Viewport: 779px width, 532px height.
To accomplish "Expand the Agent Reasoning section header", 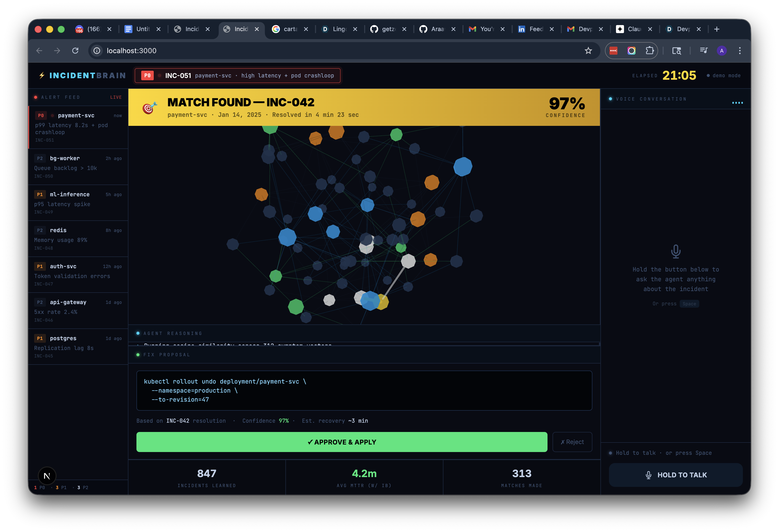I will 173,333.
